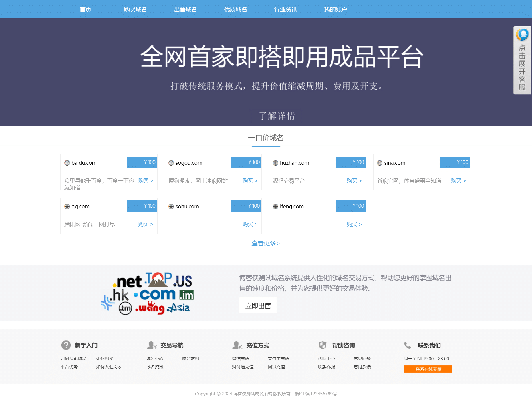Screen dimensions: 532x403
Task: Open 我的账户 in the navigation bar
Action: [x=336, y=9]
